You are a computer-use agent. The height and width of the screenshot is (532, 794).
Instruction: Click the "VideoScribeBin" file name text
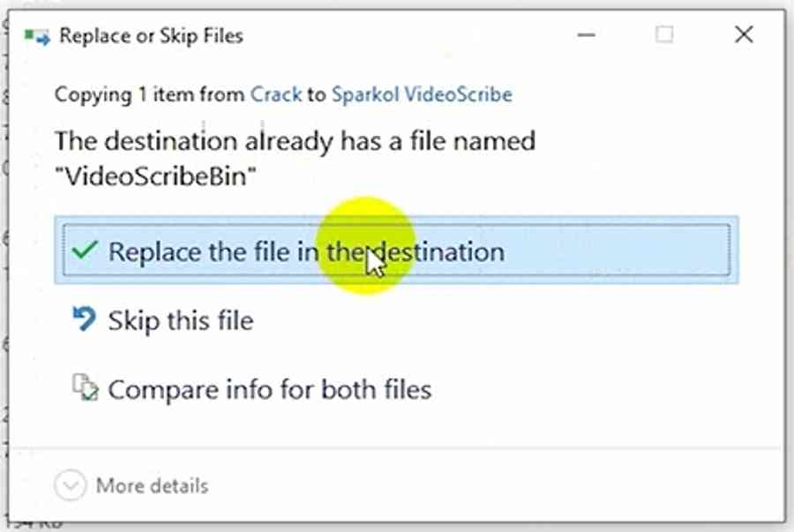coord(155,176)
